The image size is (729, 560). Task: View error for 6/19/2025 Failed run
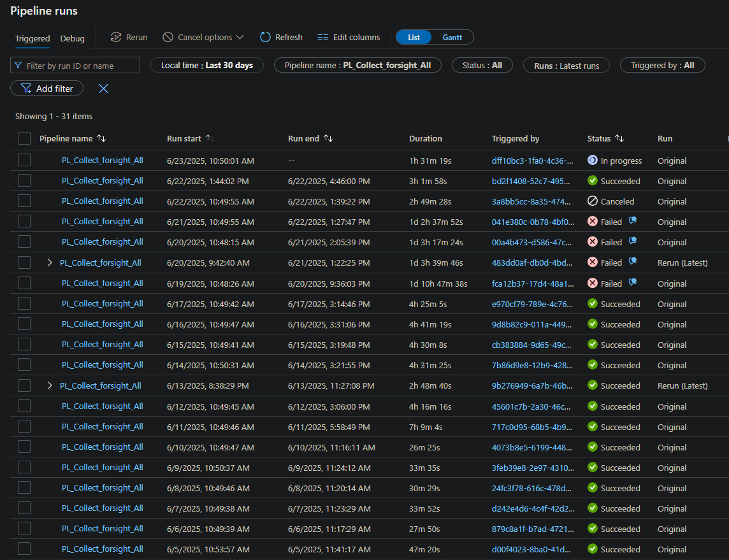click(633, 283)
